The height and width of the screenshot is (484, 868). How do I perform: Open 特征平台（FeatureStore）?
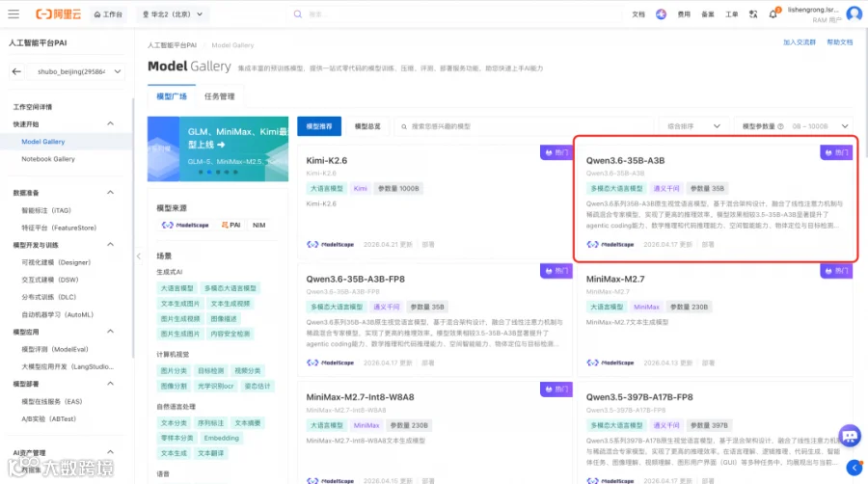pos(59,228)
